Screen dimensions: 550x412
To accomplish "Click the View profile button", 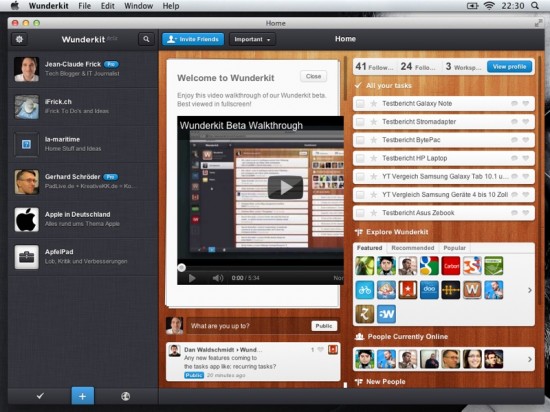I will pos(509,67).
